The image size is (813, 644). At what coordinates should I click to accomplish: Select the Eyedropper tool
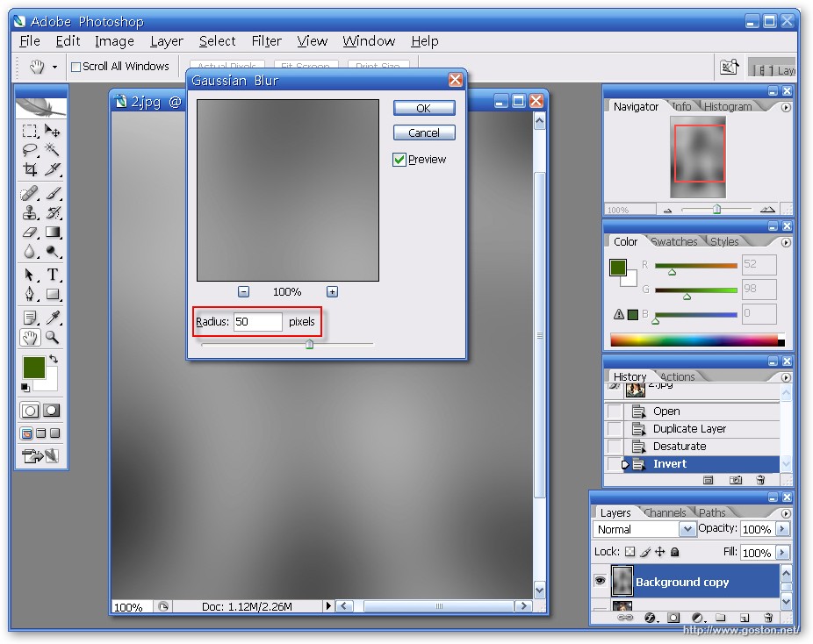[53, 317]
